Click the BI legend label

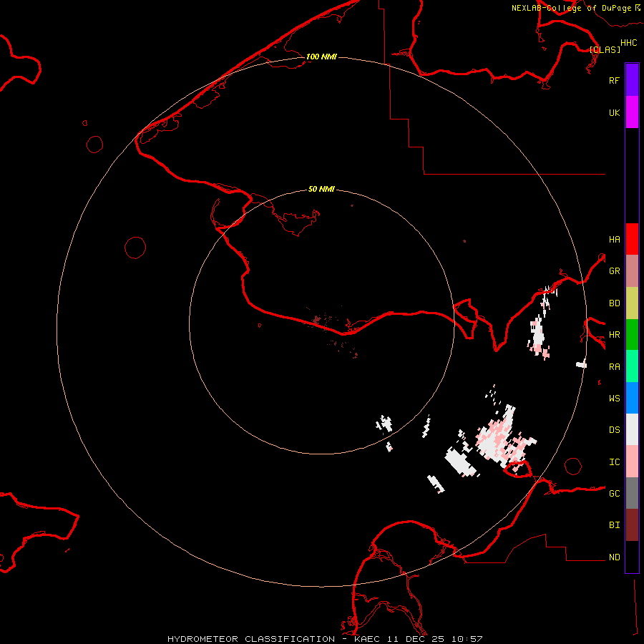point(614,525)
